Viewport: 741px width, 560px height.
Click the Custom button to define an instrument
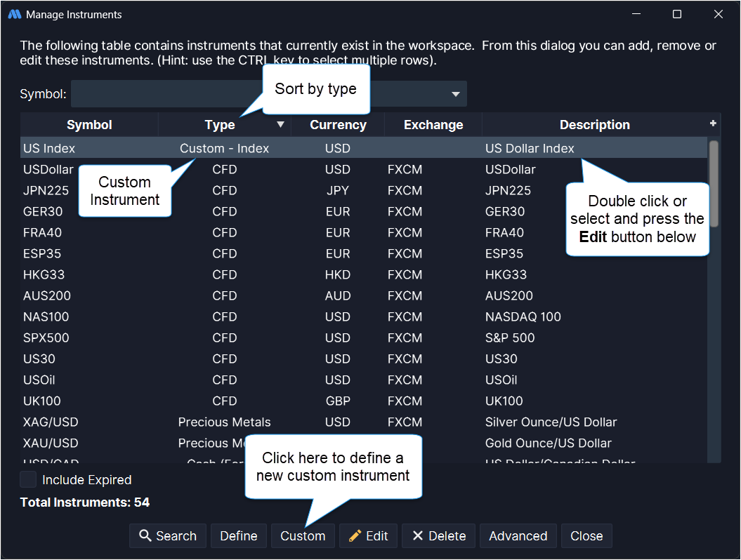(303, 536)
